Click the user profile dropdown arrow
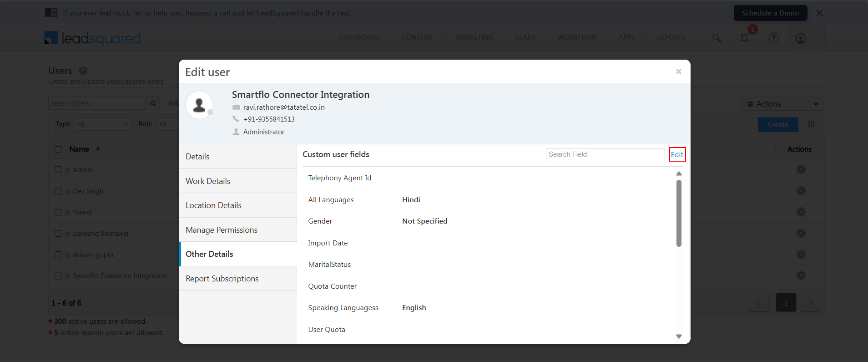The image size is (868, 362). click(x=816, y=39)
